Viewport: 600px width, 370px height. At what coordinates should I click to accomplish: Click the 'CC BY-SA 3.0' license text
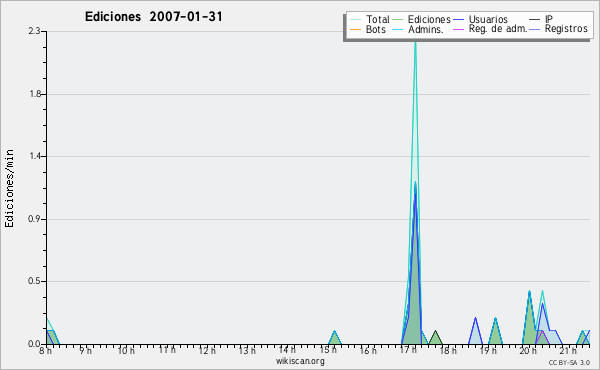tap(569, 362)
